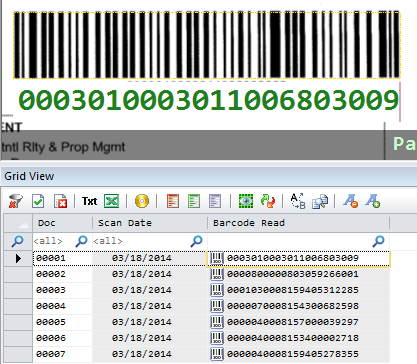Click barcode icon in row 00006
Image resolution: width=417 pixels, height=364 pixels.
point(217,338)
